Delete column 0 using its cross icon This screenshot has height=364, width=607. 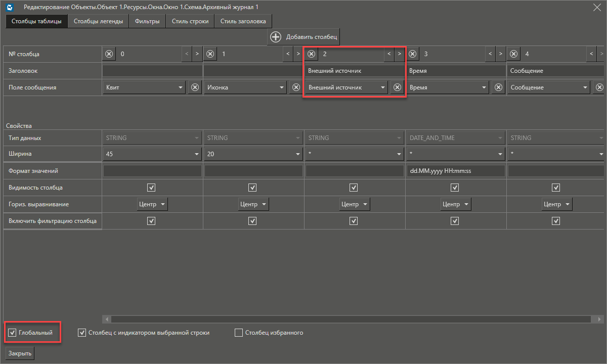tap(109, 54)
